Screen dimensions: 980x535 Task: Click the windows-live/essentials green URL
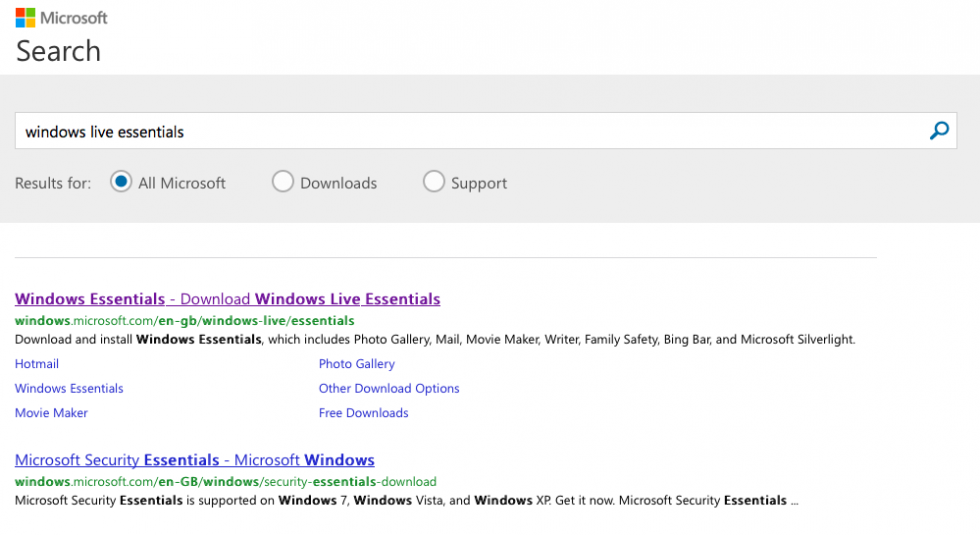(x=184, y=321)
